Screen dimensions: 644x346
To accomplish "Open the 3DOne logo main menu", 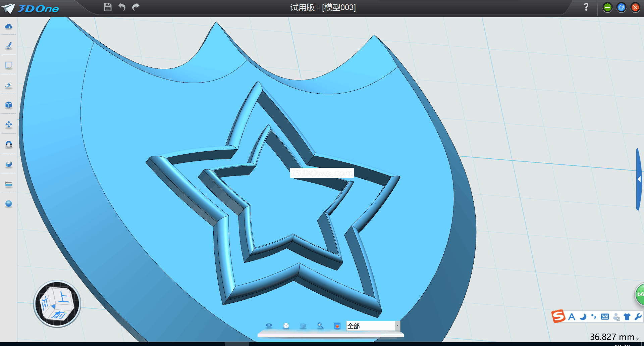I will 30,8.
